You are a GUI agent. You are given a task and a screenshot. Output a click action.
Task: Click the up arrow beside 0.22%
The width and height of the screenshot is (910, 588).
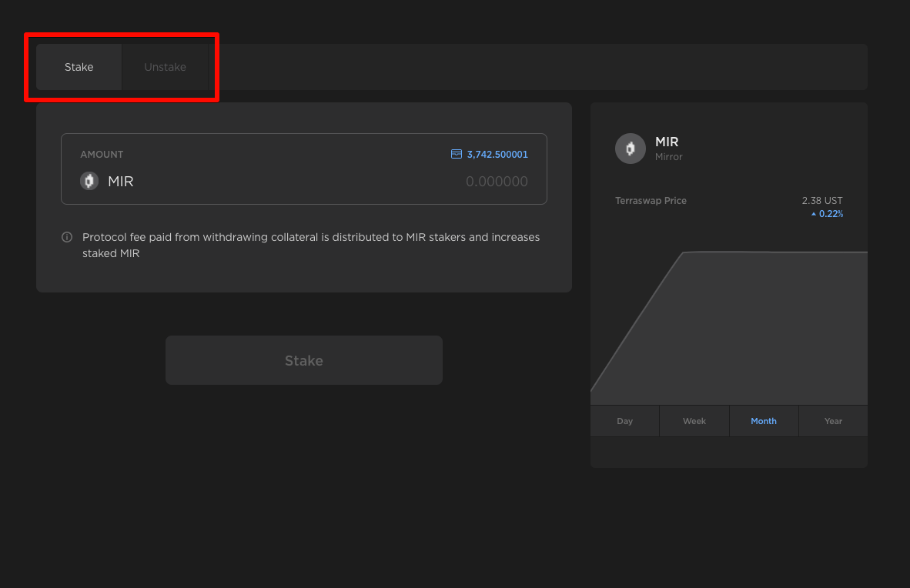814,214
